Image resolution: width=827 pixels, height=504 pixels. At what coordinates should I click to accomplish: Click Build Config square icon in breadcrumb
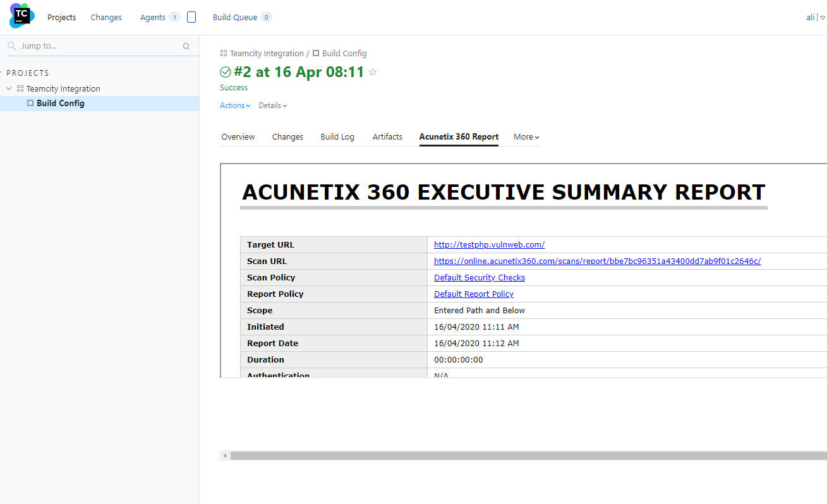[x=316, y=54]
